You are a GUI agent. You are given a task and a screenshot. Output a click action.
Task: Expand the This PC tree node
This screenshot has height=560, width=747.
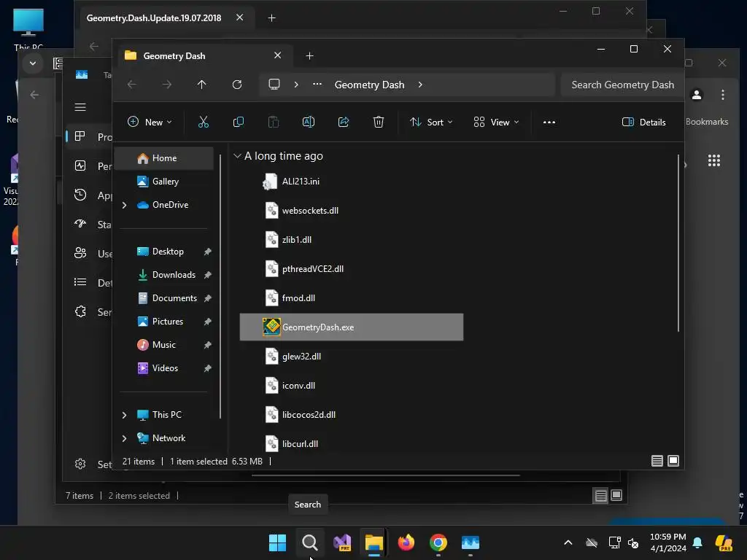[x=124, y=415]
